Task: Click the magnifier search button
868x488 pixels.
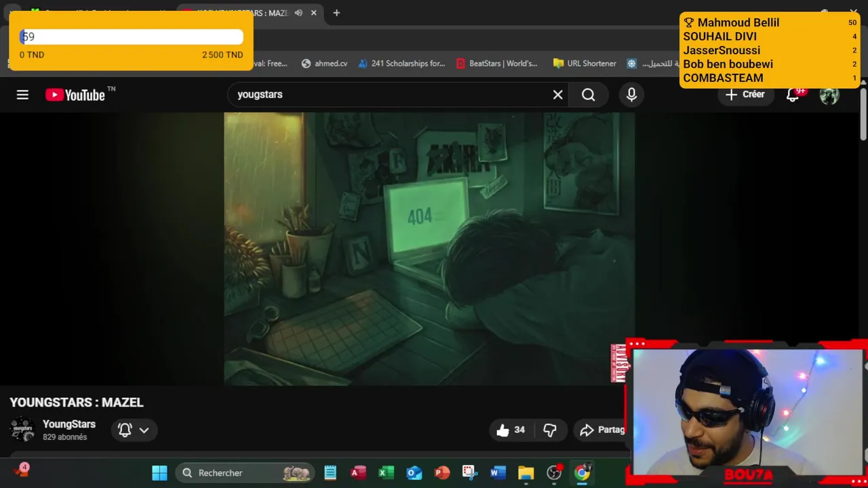Action: [x=589, y=95]
